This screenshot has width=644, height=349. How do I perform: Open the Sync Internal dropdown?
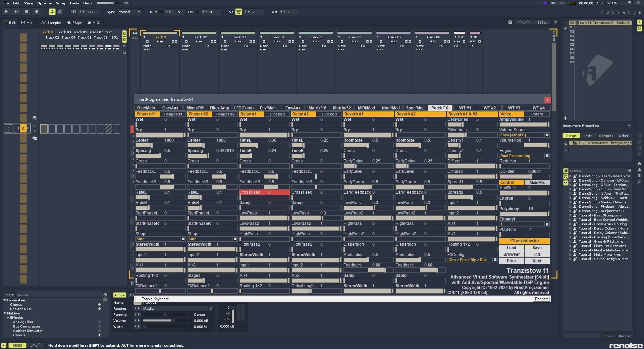point(129,12)
